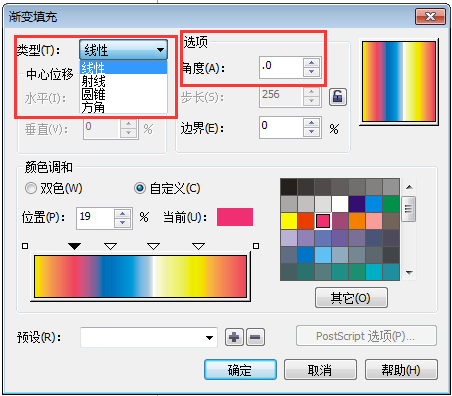452x396 pixels.
Task: Click the custom gradient color bar
Action: coord(140,276)
